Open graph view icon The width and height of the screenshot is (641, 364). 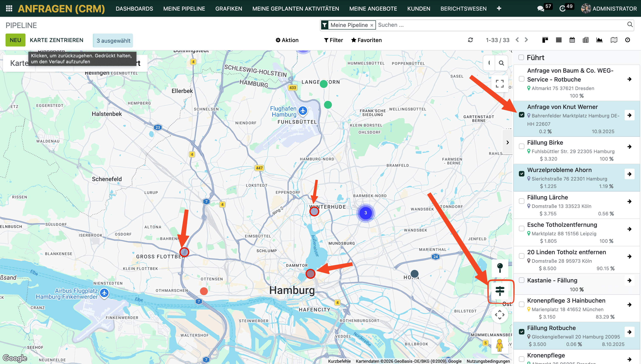pos(599,40)
